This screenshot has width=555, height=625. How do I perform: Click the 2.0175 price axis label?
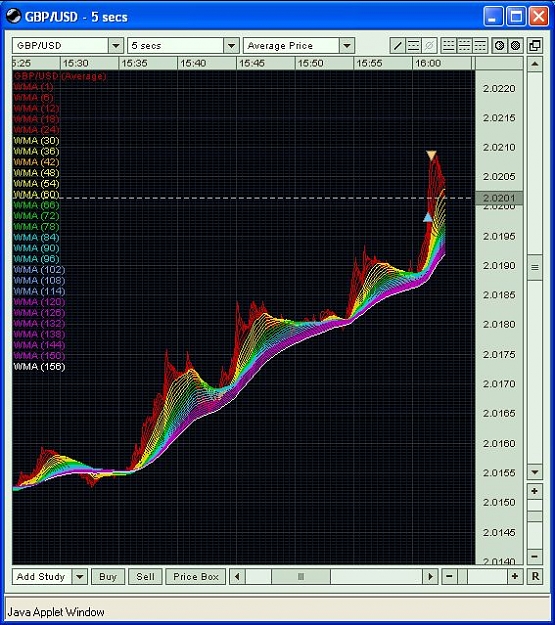(499, 354)
